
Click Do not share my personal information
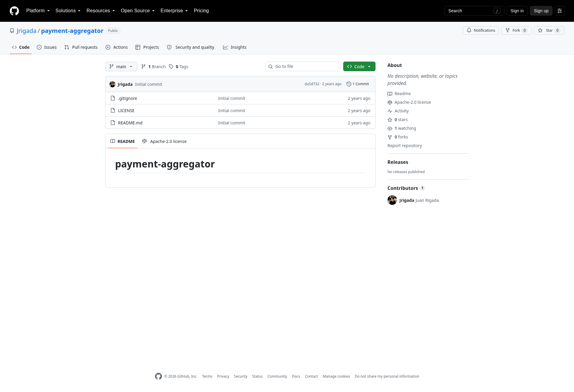[x=387, y=376]
